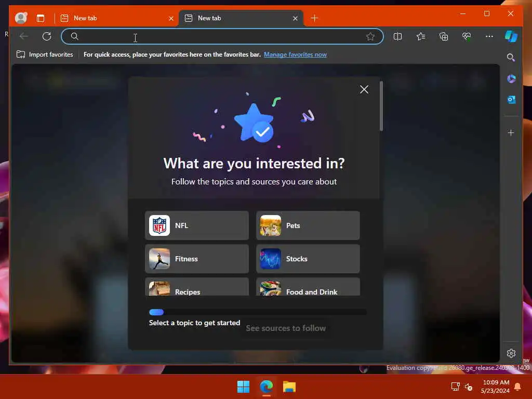
Task: Open sidebar settings gear
Action: tap(511, 353)
